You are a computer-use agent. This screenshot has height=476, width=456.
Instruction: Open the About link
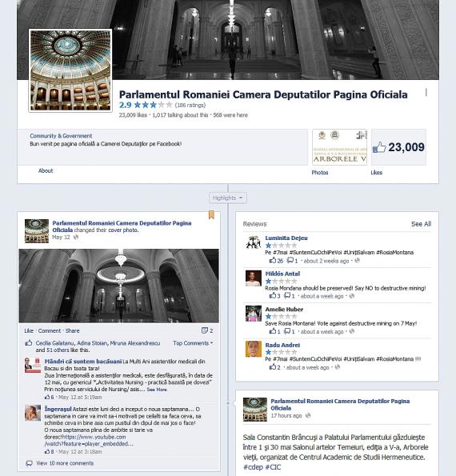pyautogui.click(x=46, y=170)
